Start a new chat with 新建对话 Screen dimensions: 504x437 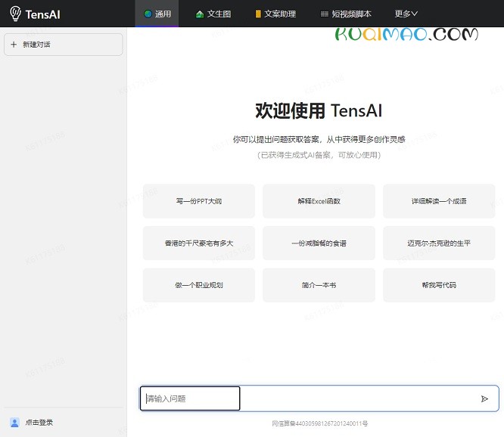[64, 45]
